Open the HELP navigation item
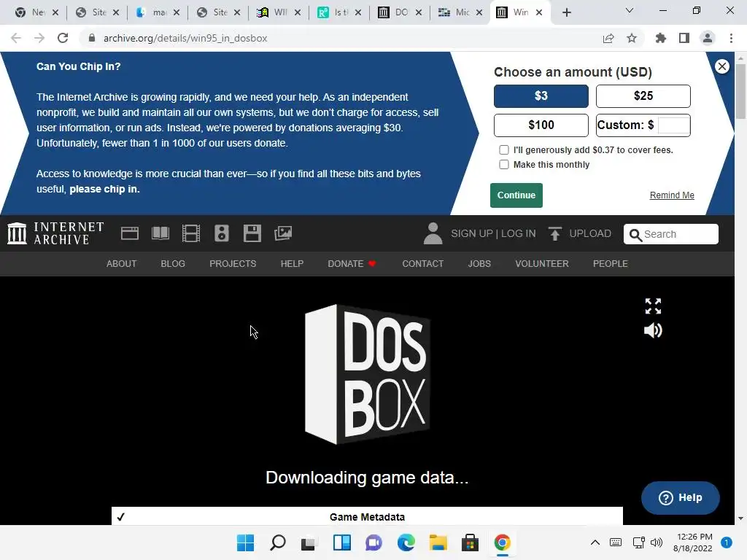The image size is (747, 560). [x=292, y=264]
